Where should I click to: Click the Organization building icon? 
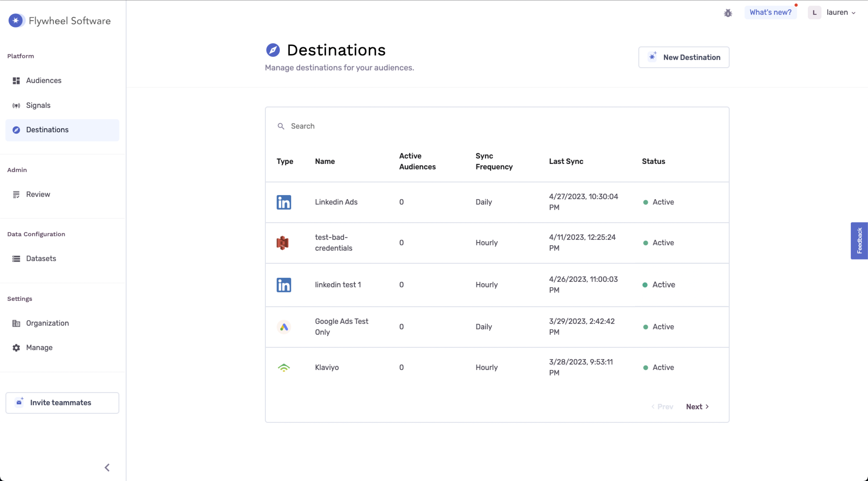[16, 323]
